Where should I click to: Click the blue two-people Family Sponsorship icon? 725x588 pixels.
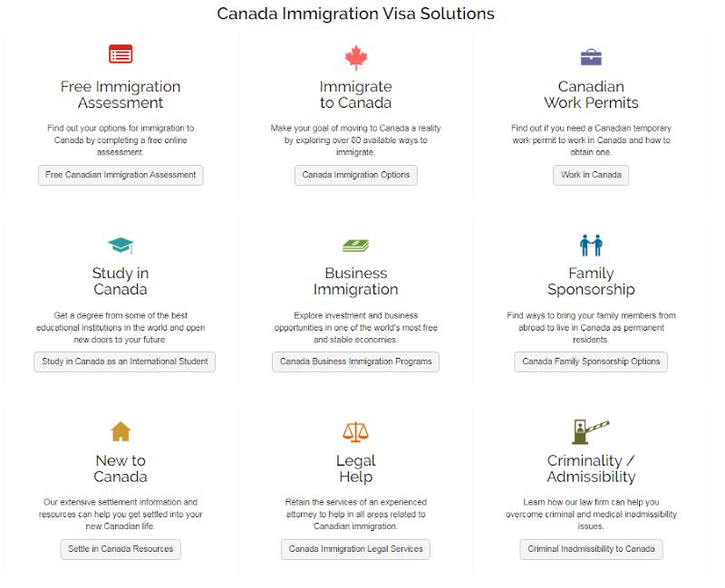(x=591, y=245)
